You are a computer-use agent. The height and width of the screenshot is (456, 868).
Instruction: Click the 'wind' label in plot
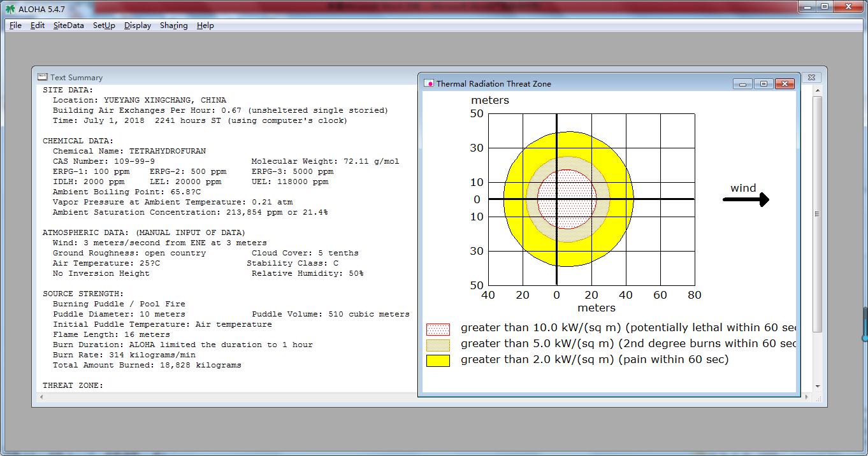[x=743, y=188]
